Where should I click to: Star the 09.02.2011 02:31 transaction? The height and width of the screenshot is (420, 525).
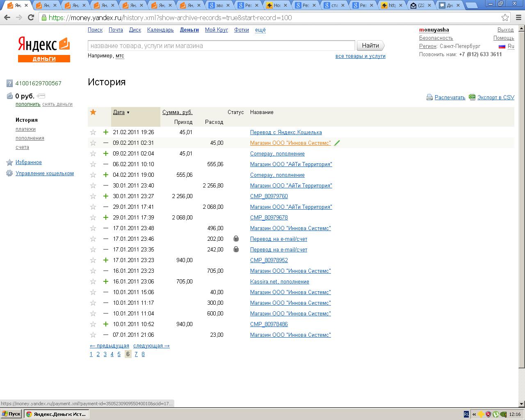point(93,143)
